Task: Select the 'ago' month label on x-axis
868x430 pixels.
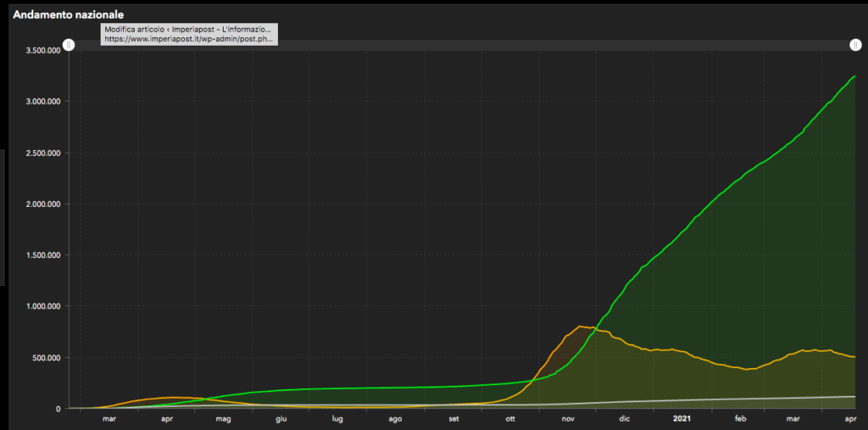Action: pos(395,418)
